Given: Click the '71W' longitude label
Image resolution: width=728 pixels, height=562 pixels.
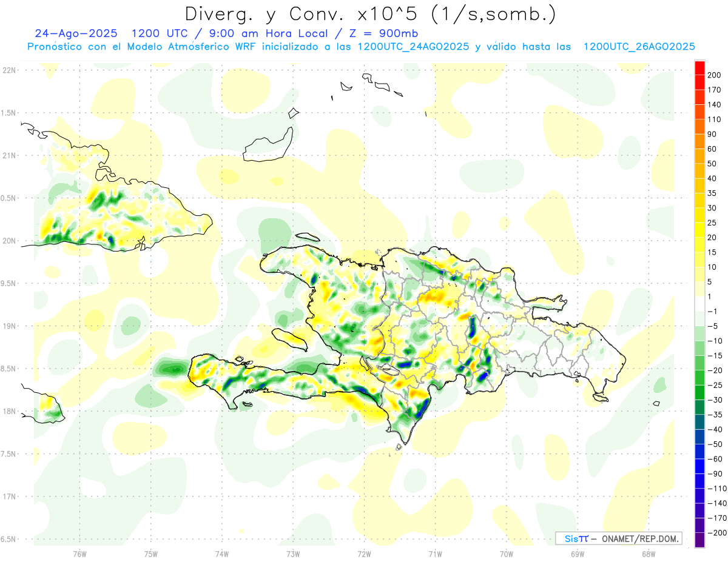Looking at the screenshot, I should [435, 554].
